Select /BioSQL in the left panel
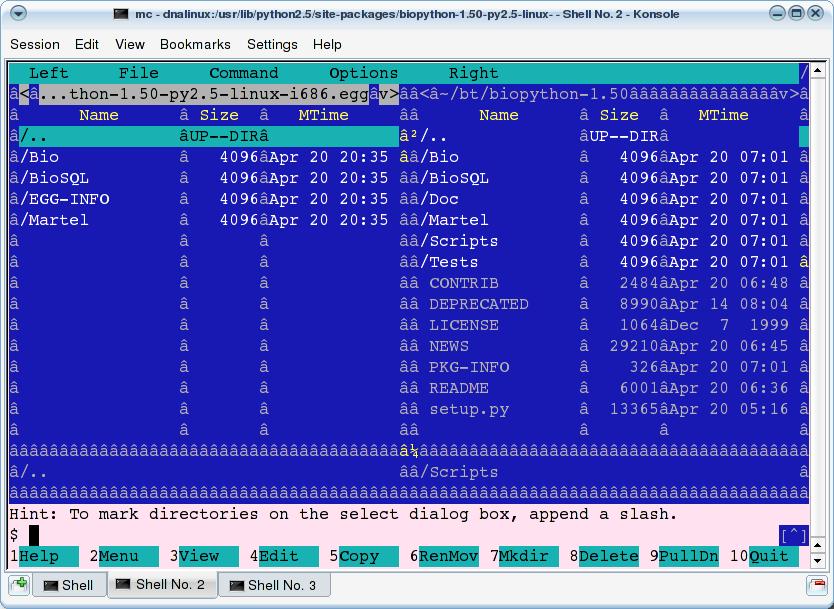 pos(204,178)
